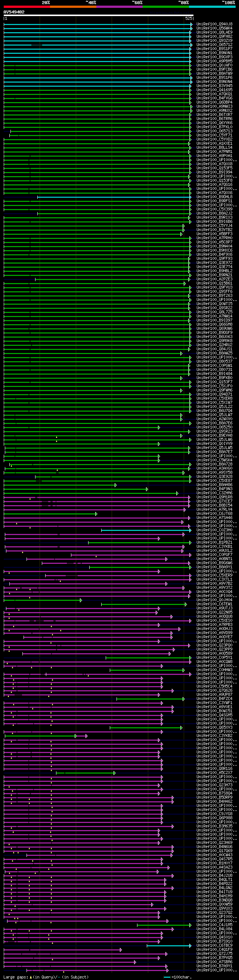Image resolution: width=239 pixels, height=980 pixels.
Task: Select hit label UniRef100_Q9FH82
Action: 214,37
